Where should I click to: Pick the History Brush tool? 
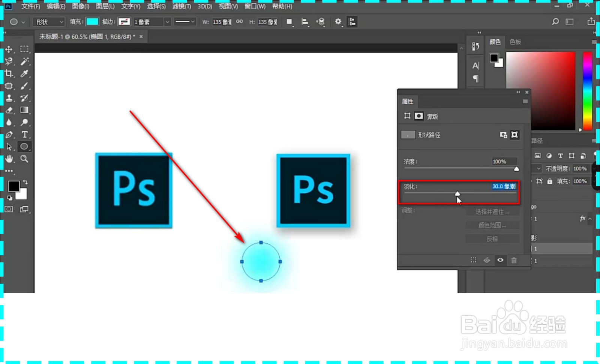[x=24, y=98]
